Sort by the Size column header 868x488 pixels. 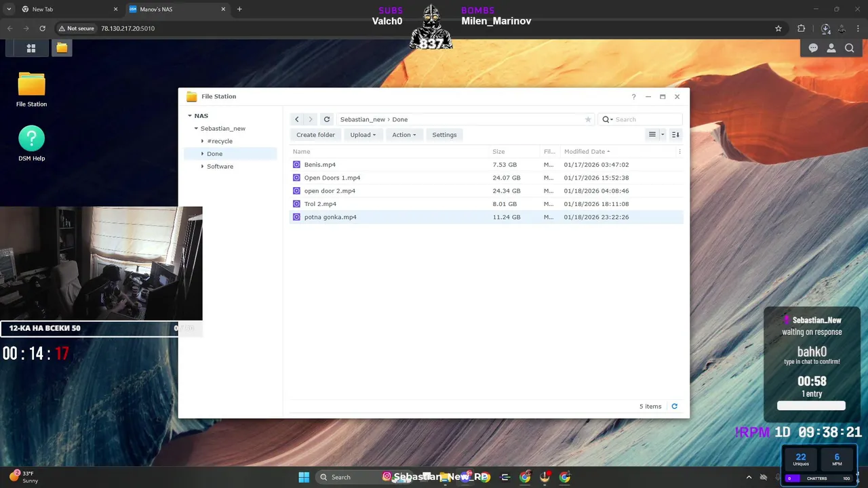pyautogui.click(x=498, y=152)
